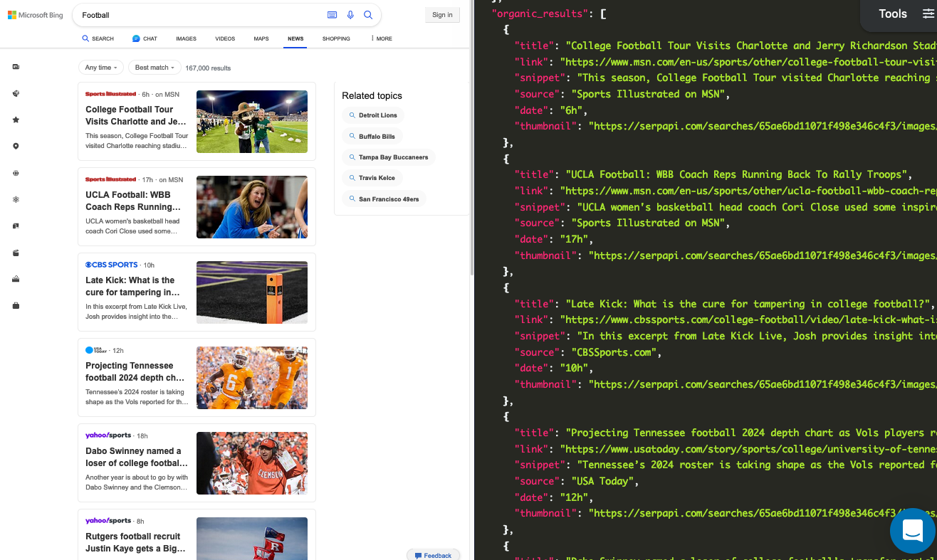937x560 pixels.
Task: Select San Francisco 49ers related topic
Action: pos(384,199)
